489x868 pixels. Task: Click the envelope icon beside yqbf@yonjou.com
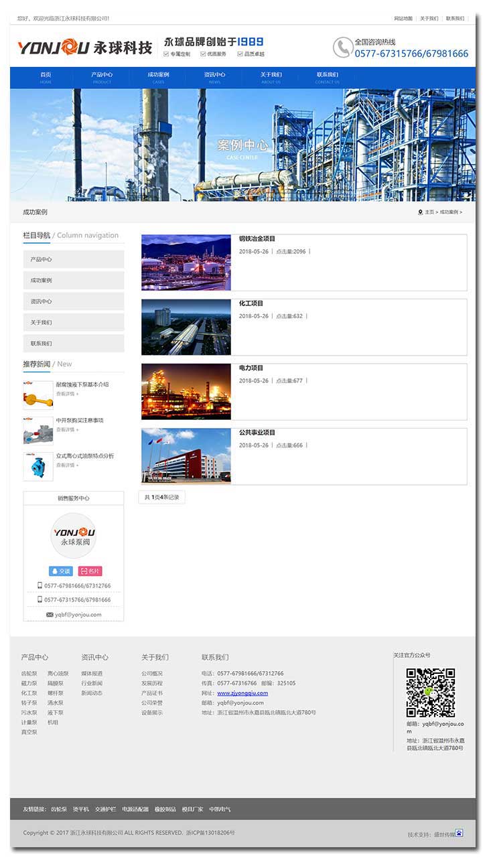coord(50,615)
